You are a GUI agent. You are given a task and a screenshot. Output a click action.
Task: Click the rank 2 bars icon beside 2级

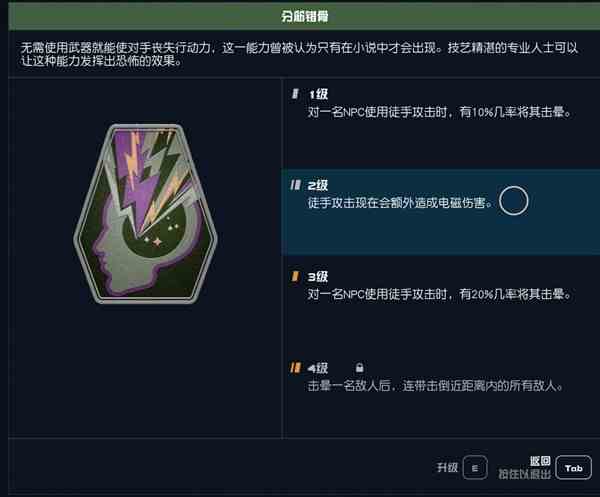click(x=295, y=185)
